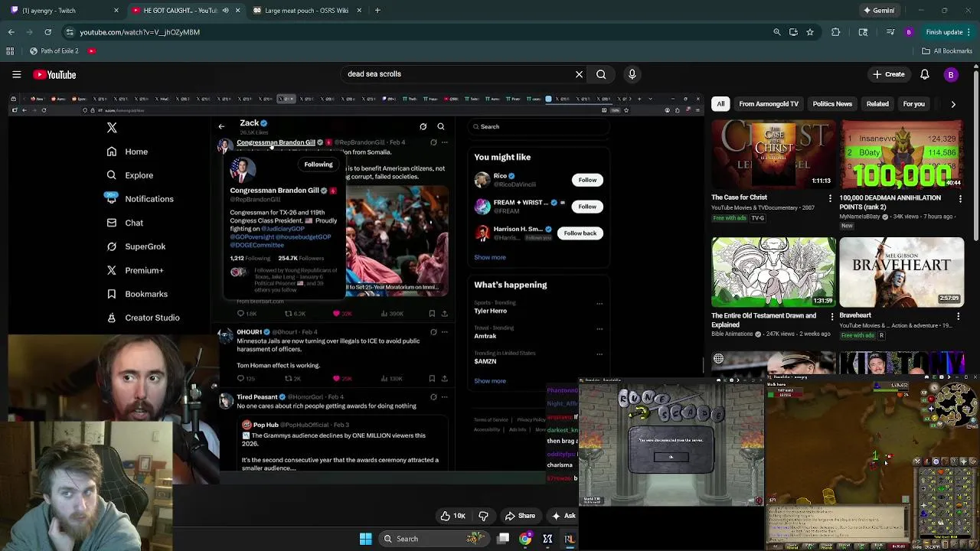Screen dimensions: 980x551
Task: Like the video with thumbs-up
Action: coord(452,516)
